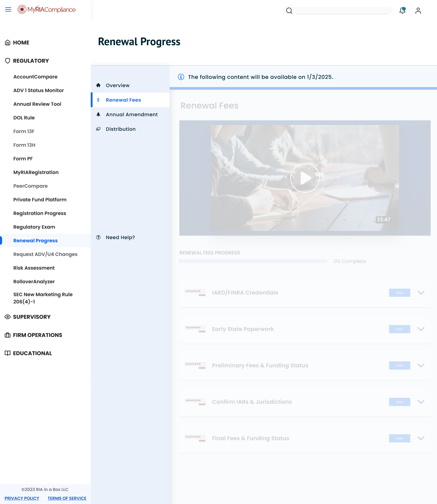437x504 pixels.
Task: Open the Distribution tab
Action: pyautogui.click(x=130, y=129)
